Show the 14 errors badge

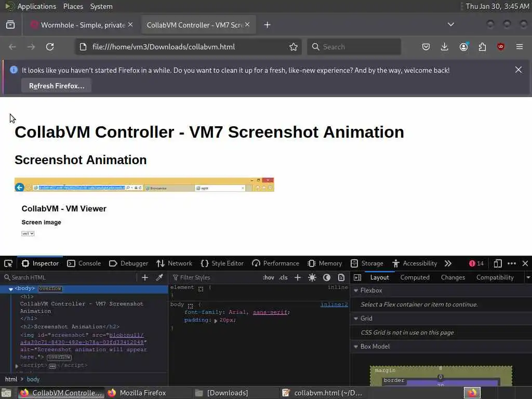click(476, 263)
